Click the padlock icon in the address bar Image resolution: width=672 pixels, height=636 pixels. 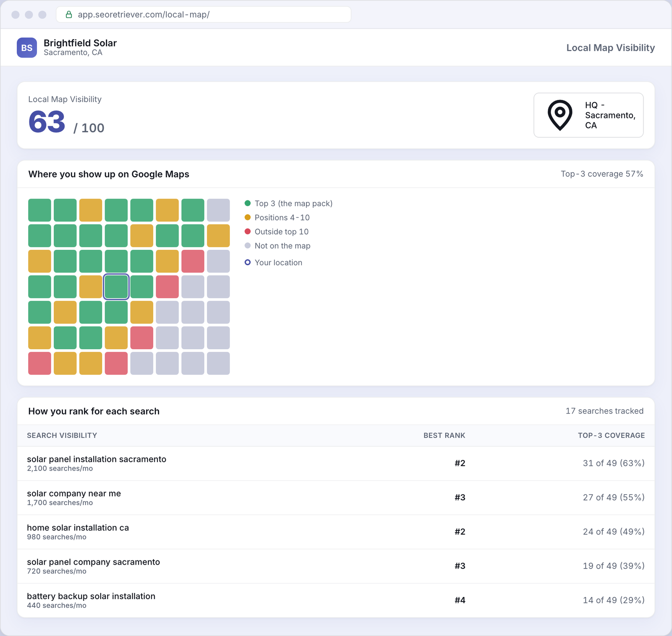click(x=69, y=15)
